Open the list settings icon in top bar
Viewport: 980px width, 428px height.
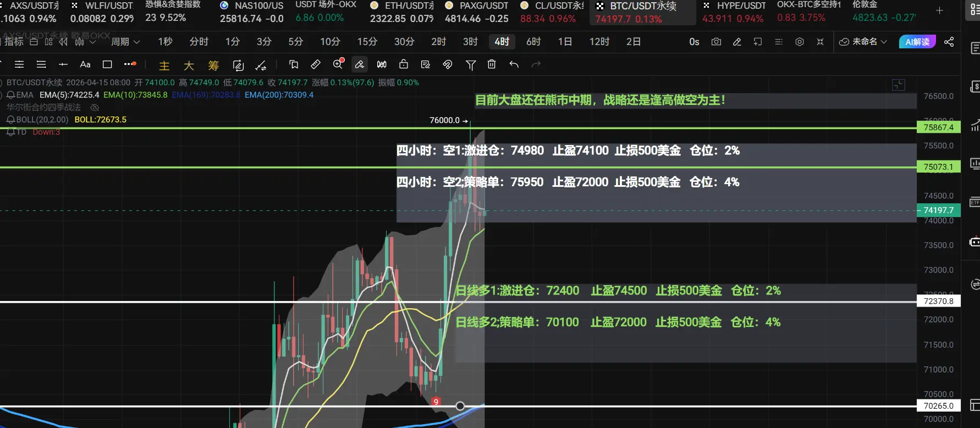(x=779, y=42)
